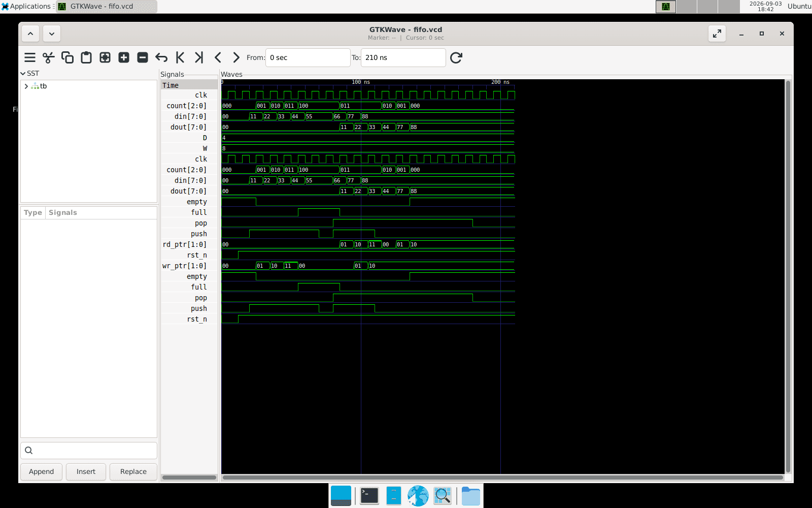Click the Append button
812x508 pixels.
point(41,472)
